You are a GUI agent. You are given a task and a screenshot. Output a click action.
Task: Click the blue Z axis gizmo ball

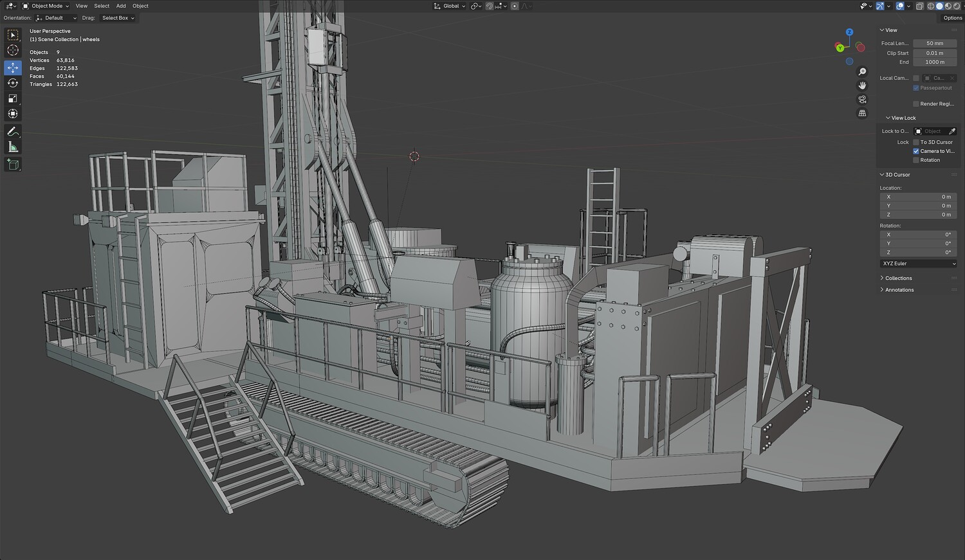click(849, 32)
